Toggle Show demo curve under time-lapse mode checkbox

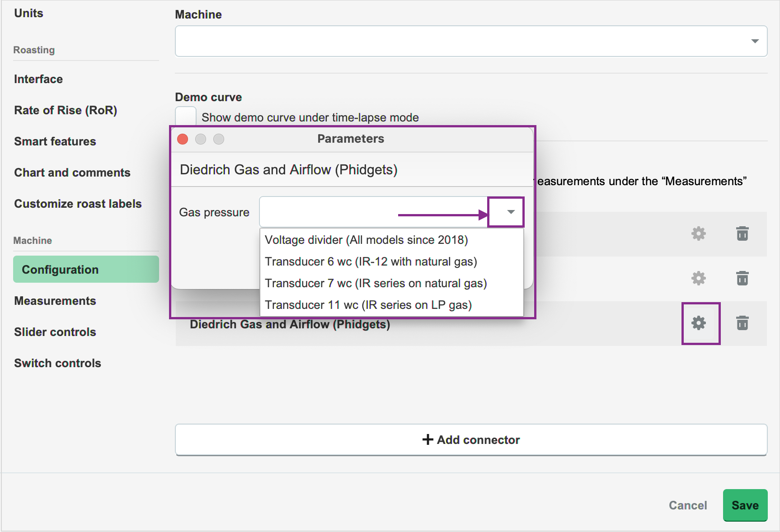point(186,117)
